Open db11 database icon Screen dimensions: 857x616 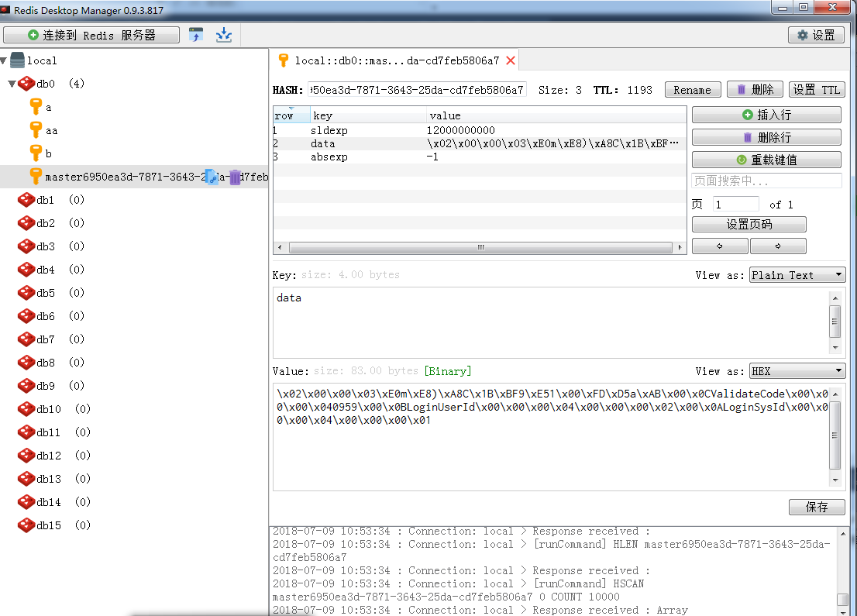(x=26, y=432)
